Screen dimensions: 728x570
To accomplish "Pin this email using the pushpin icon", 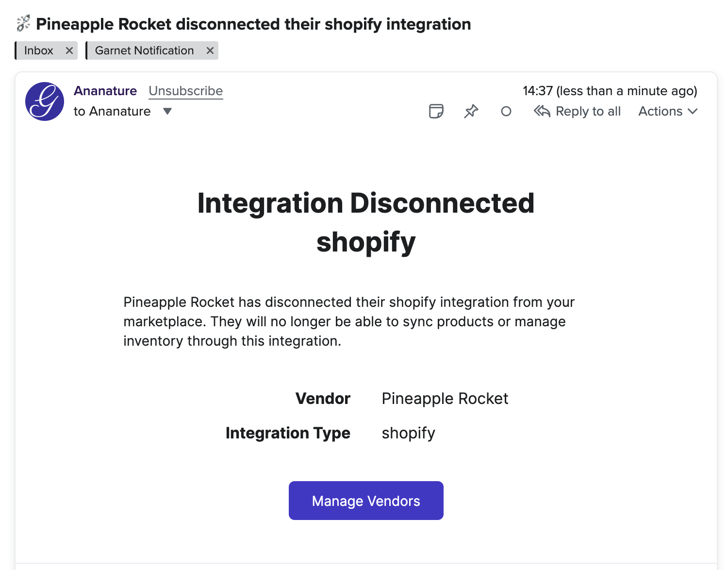I will [470, 111].
